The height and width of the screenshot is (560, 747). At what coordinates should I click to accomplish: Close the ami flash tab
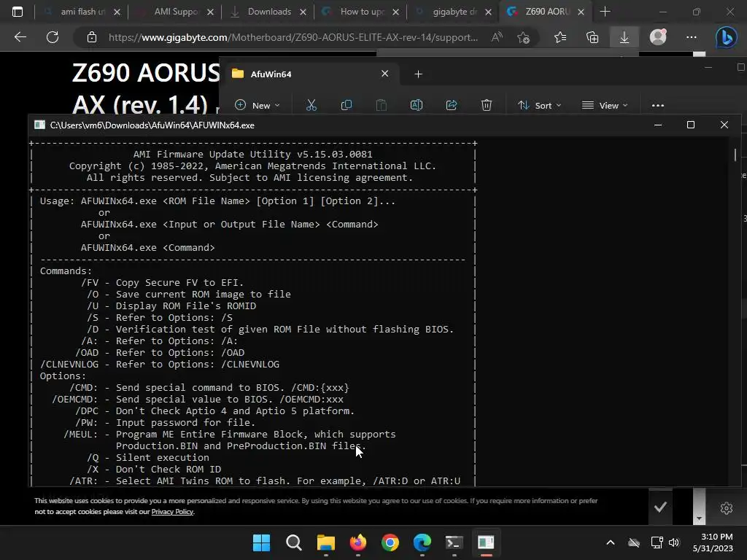[117, 12]
